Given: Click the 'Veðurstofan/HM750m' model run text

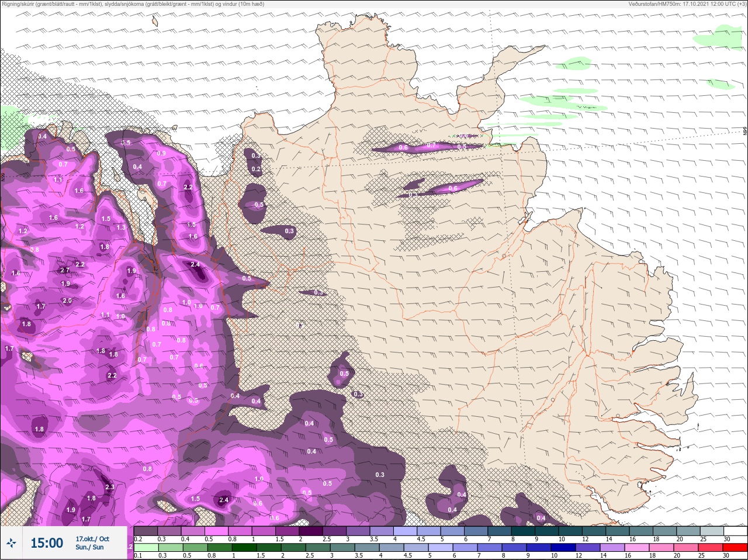Looking at the screenshot, I should (x=687, y=4).
